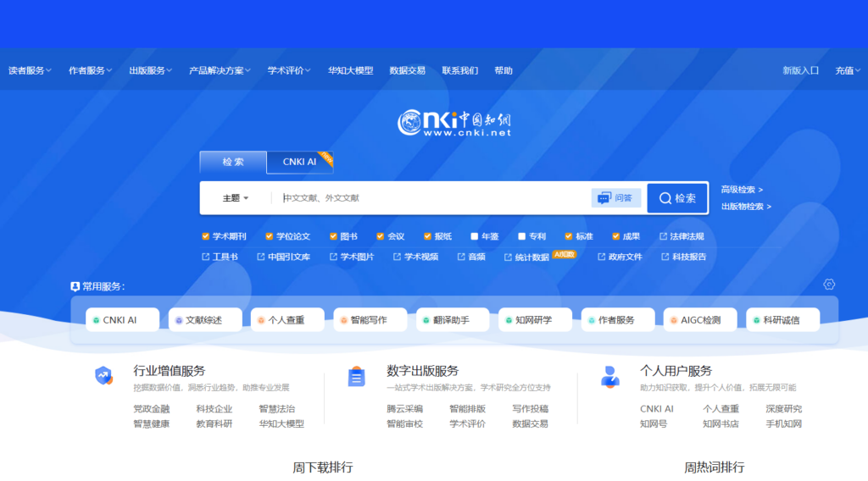Uncheck the 学位论文 checkbox

coord(269,236)
